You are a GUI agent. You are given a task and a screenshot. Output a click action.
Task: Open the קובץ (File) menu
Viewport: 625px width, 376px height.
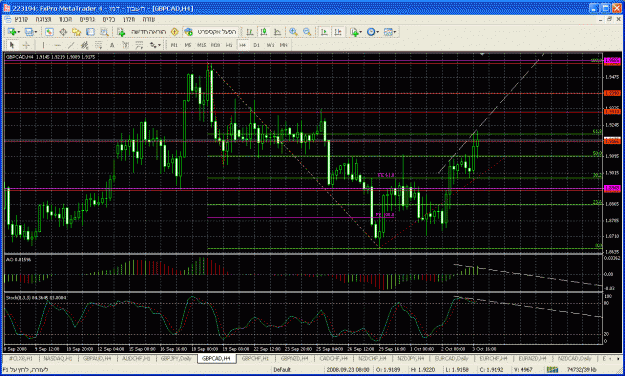pyautogui.click(x=21, y=19)
